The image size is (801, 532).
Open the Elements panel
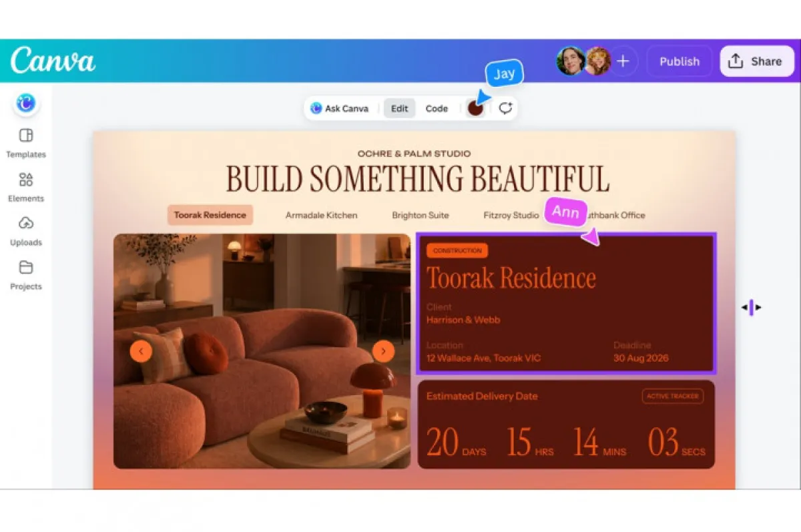[x=26, y=187]
